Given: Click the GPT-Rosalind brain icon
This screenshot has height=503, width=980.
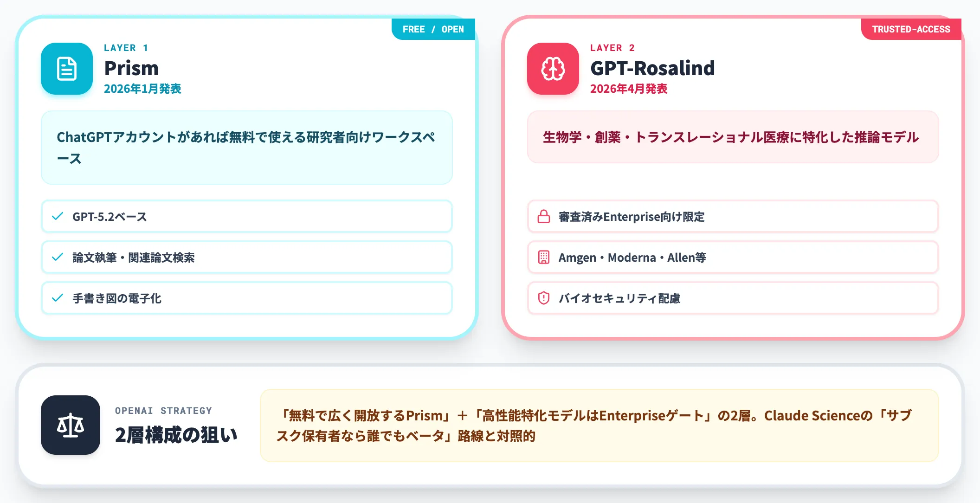Looking at the screenshot, I should pyautogui.click(x=553, y=69).
